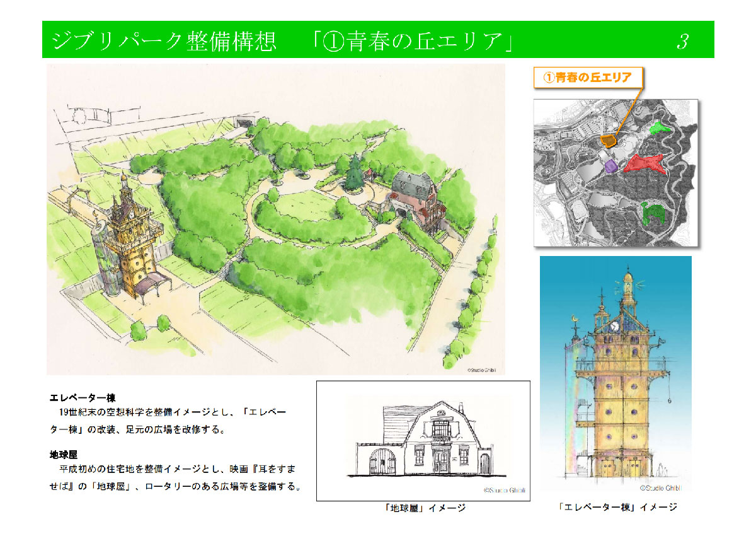
Task: Select the red area on the park map
Action: pos(646,163)
